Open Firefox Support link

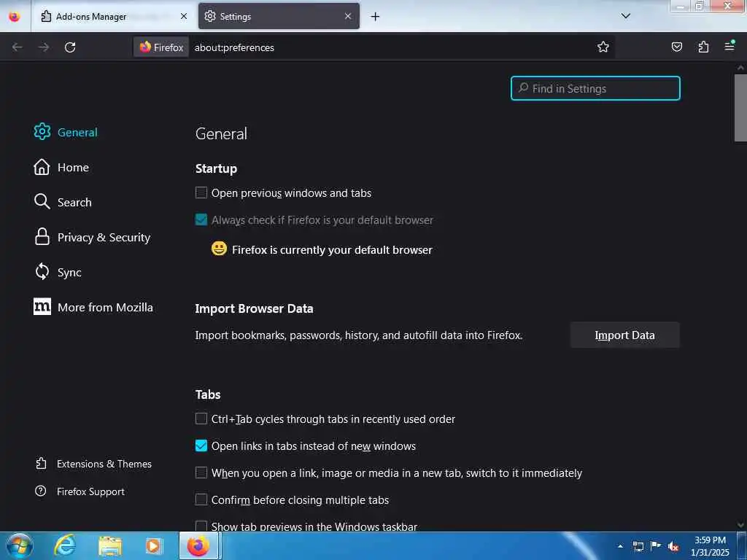coord(90,491)
